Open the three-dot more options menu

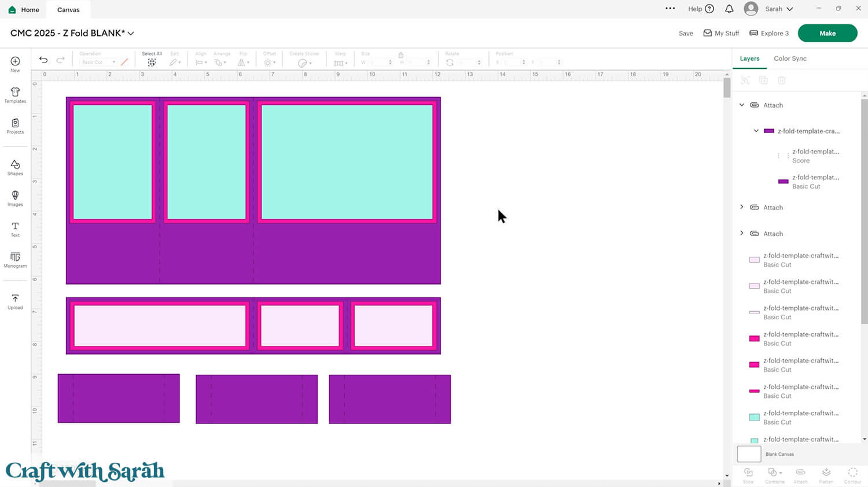tap(670, 9)
